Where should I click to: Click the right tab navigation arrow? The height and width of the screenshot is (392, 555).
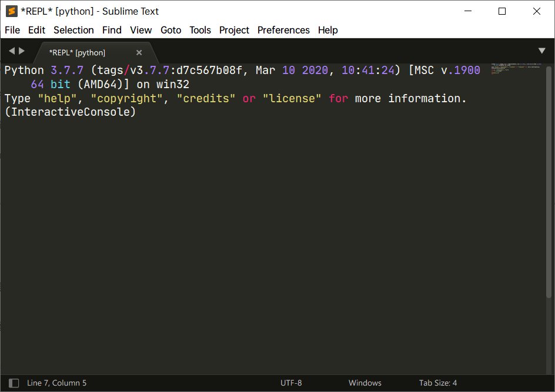click(22, 51)
